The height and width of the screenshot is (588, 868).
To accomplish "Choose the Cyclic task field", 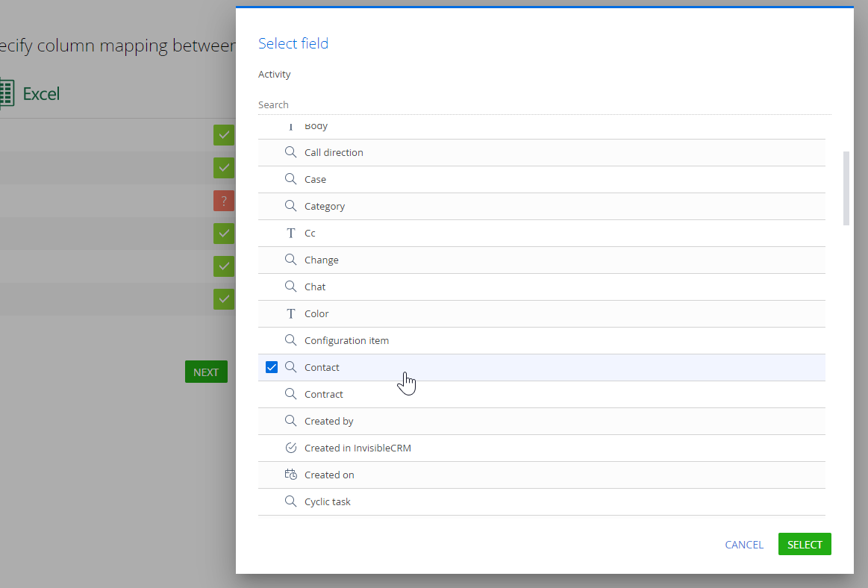I will click(x=541, y=501).
